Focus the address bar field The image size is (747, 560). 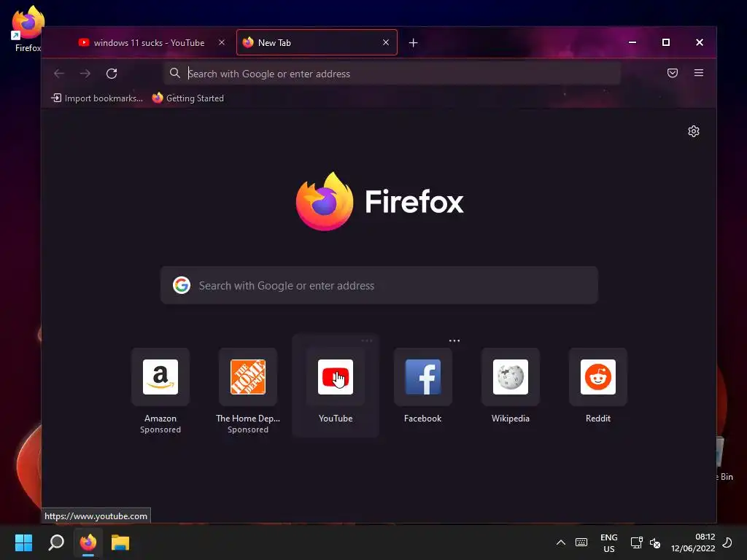(392, 74)
